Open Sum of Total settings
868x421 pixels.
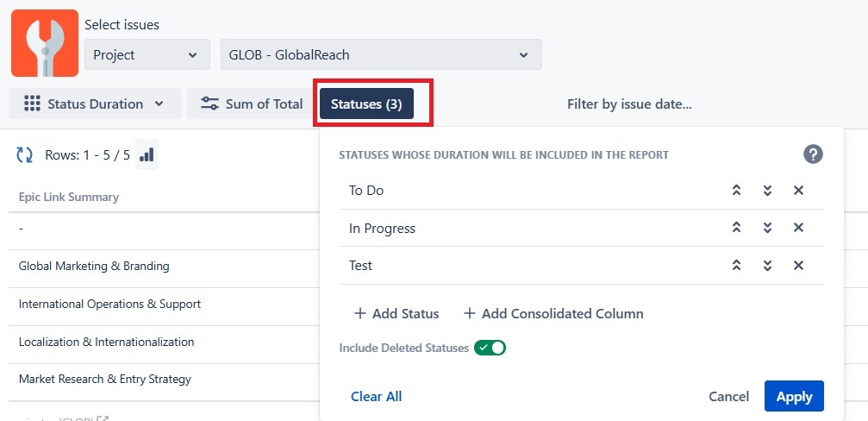tap(252, 104)
